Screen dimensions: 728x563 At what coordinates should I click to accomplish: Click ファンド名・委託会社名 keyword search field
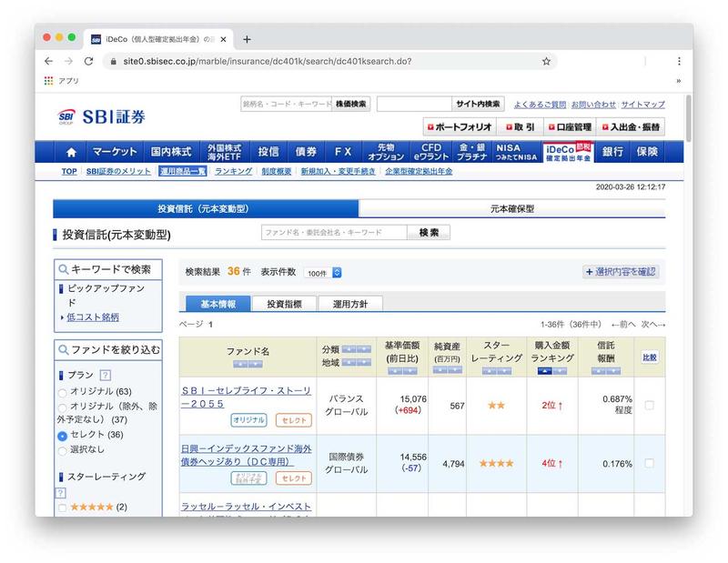[334, 233]
